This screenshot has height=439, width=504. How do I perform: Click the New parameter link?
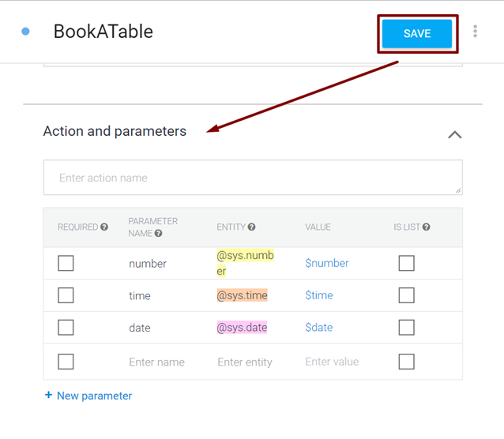tap(94, 396)
